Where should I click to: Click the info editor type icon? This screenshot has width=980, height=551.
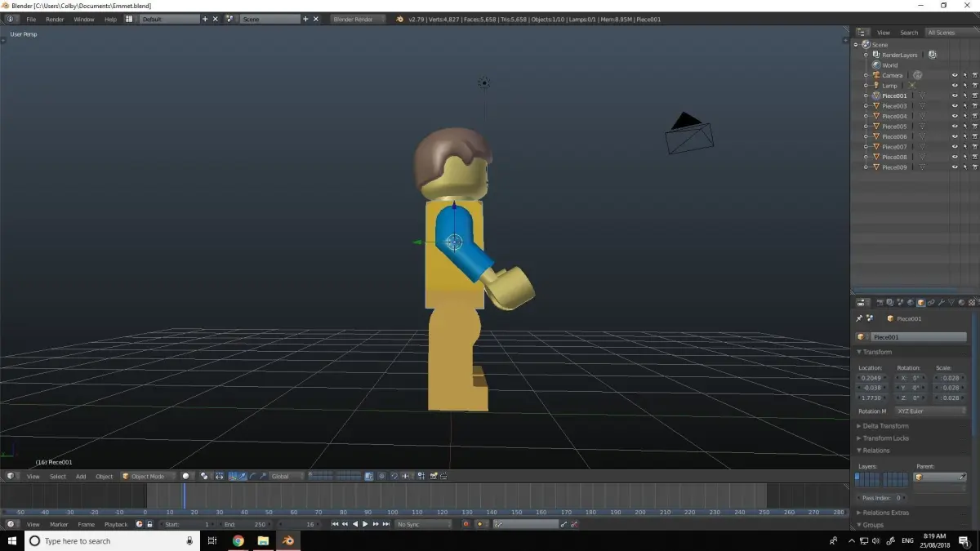tap(10, 19)
